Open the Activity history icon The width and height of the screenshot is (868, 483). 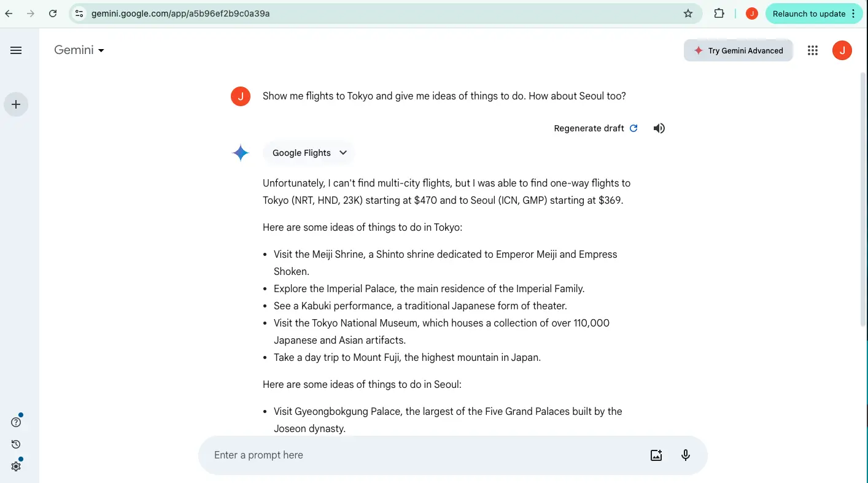pyautogui.click(x=16, y=444)
